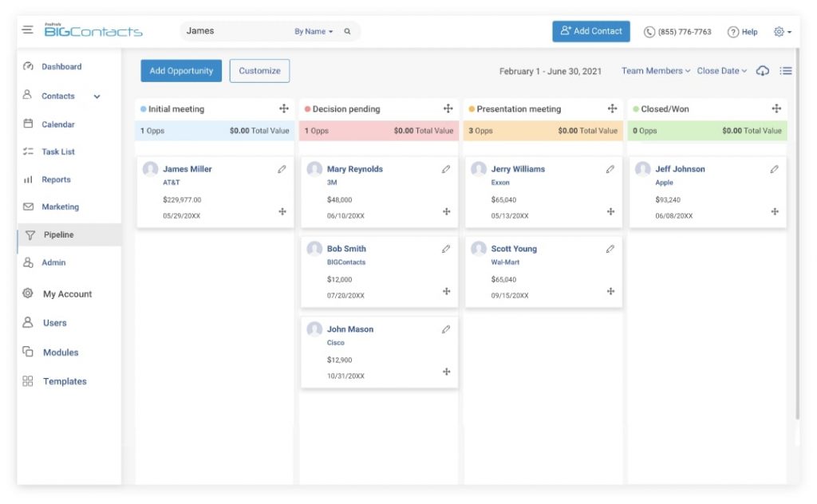
Task: Click the Help question mark icon
Action: (x=732, y=32)
